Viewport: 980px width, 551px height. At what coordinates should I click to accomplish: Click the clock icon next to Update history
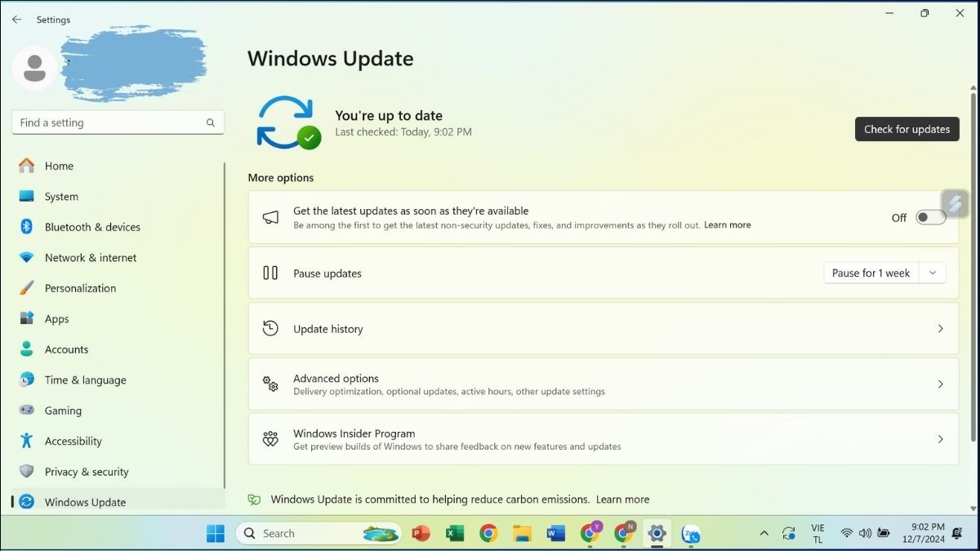[270, 329]
